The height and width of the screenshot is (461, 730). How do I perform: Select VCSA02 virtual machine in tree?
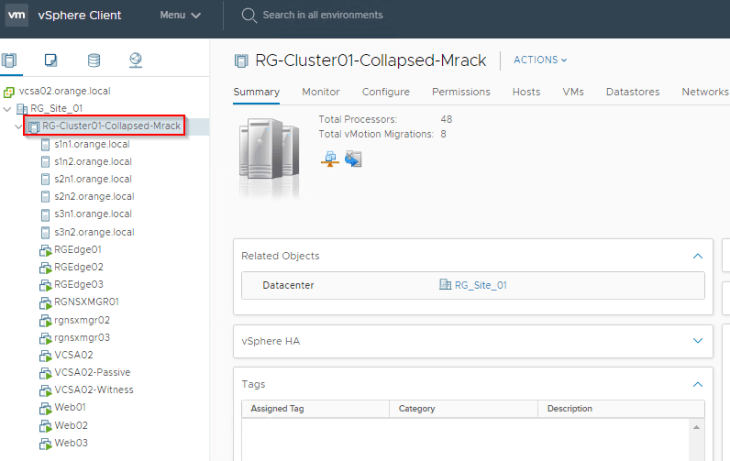74,355
